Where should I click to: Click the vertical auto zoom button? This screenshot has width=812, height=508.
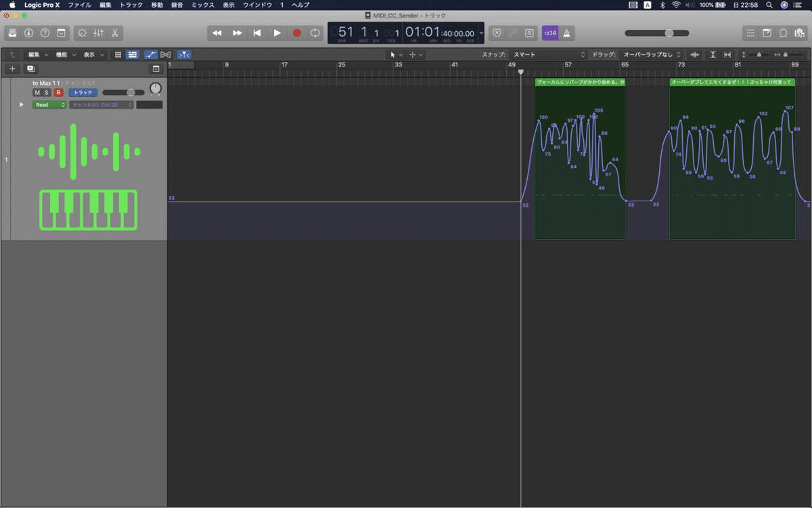713,54
